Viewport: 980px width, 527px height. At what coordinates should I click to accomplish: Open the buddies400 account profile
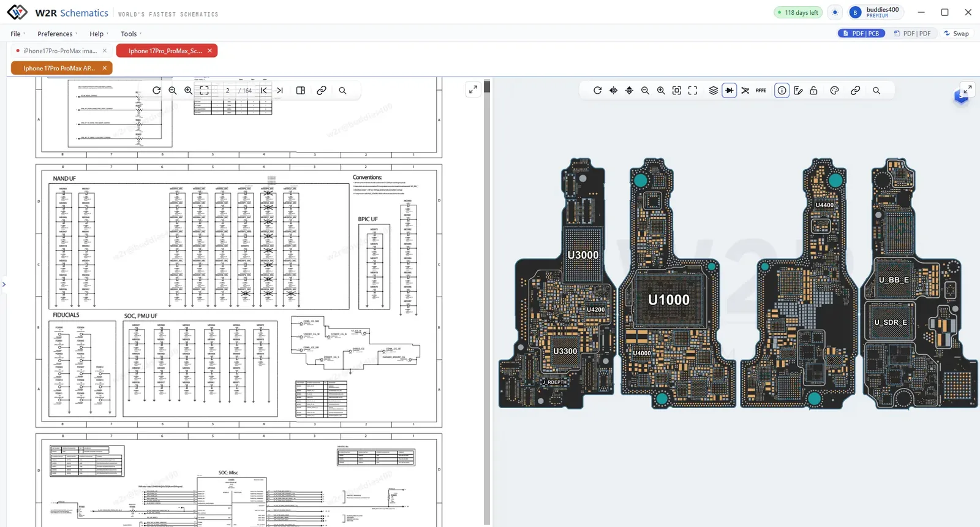coord(875,12)
